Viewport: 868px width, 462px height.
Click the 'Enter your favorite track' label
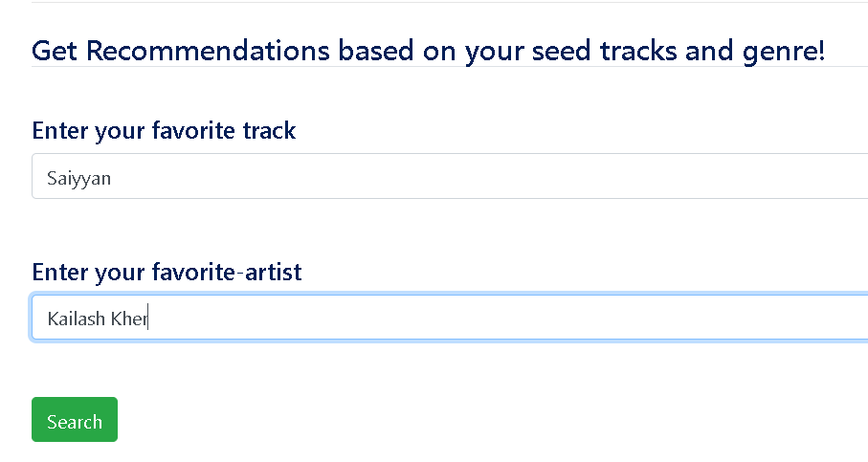point(164,131)
